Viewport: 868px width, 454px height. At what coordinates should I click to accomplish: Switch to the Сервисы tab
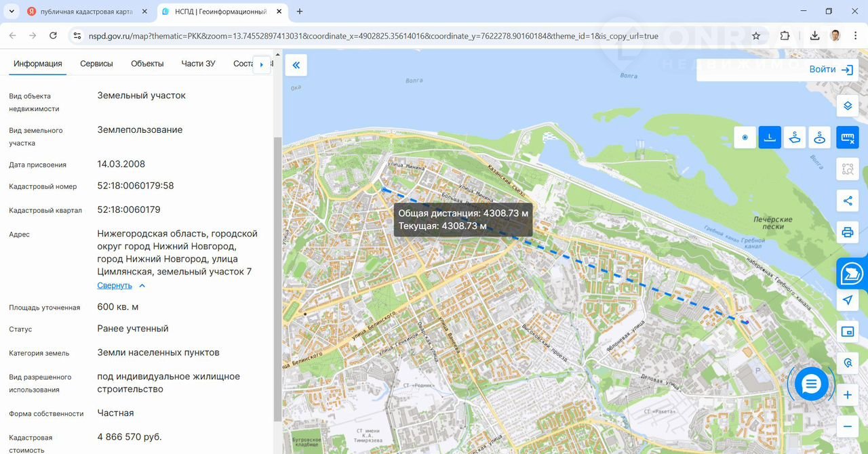click(96, 64)
